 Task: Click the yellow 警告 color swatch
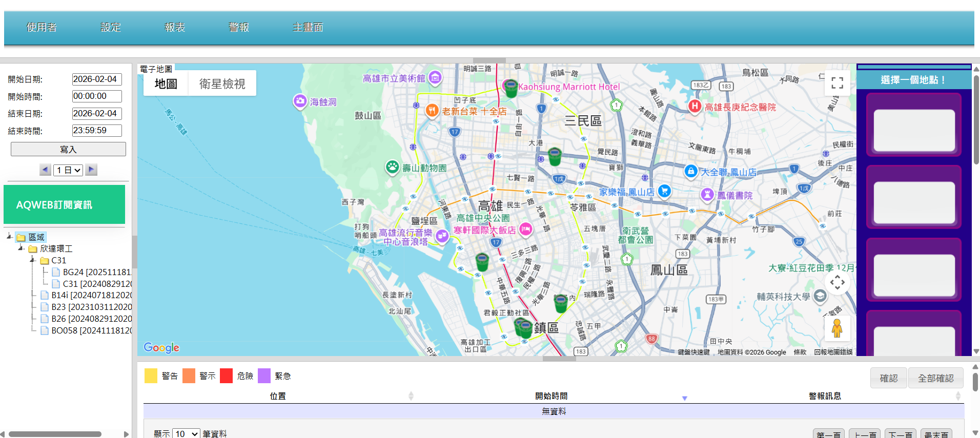click(151, 376)
